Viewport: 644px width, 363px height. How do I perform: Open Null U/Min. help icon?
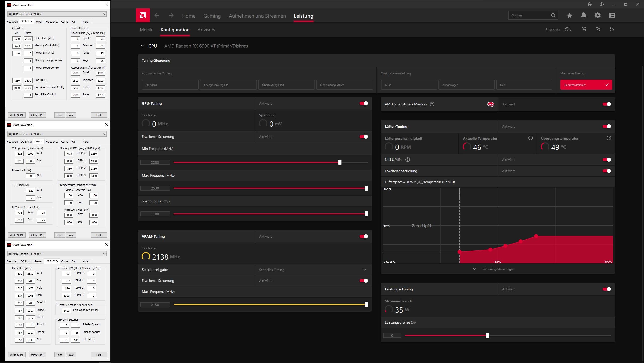click(x=408, y=160)
